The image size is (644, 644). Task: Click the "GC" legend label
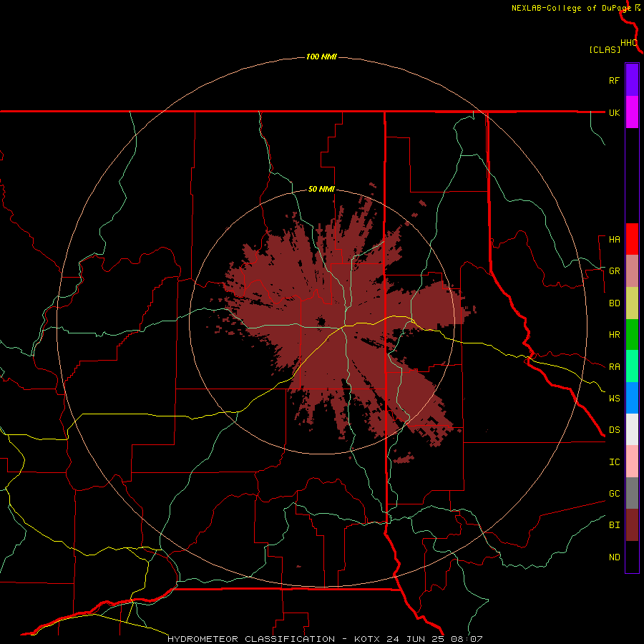[x=614, y=494]
